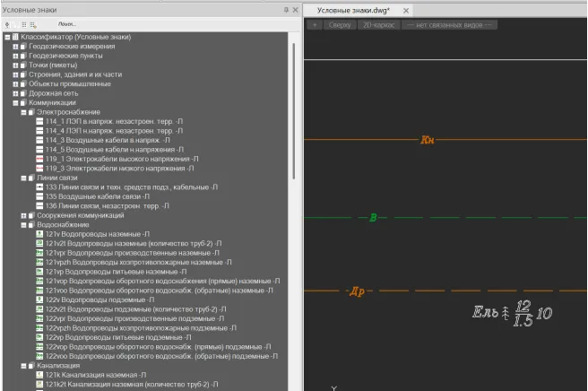Collapse the Электроснабжение group
The height and width of the screenshot is (391, 588).
pyautogui.click(x=23, y=112)
